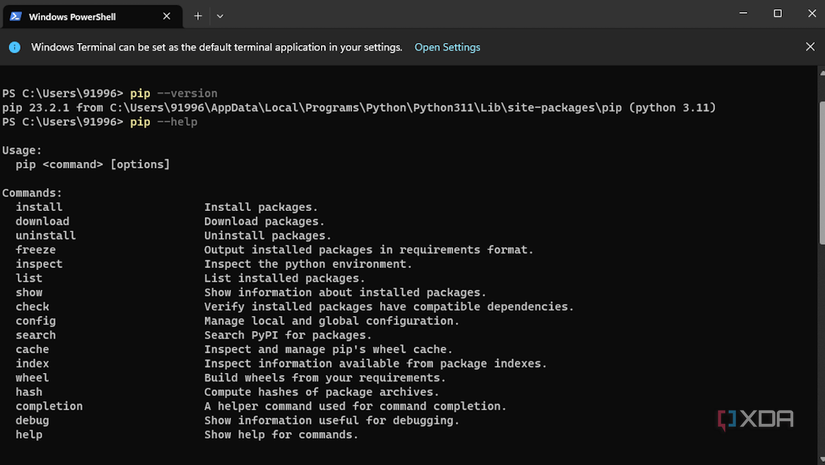The height and width of the screenshot is (465, 825).
Task: Click the PowerShell icon in the tab
Action: (x=14, y=17)
